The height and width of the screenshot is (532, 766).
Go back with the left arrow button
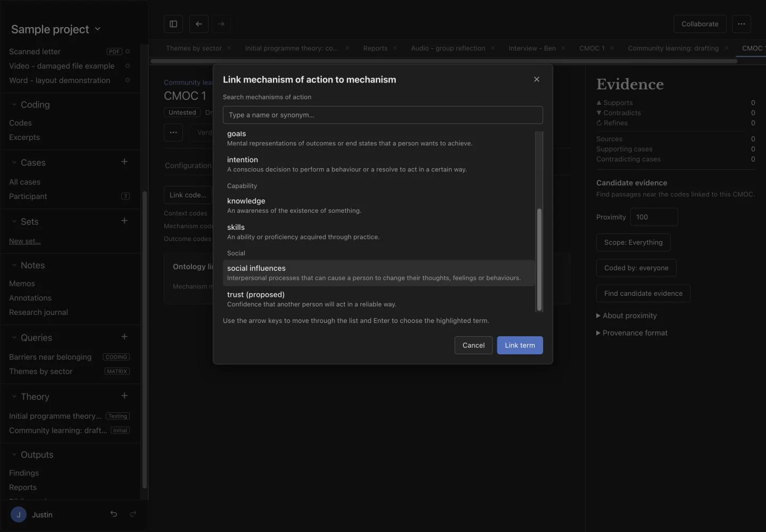click(198, 24)
